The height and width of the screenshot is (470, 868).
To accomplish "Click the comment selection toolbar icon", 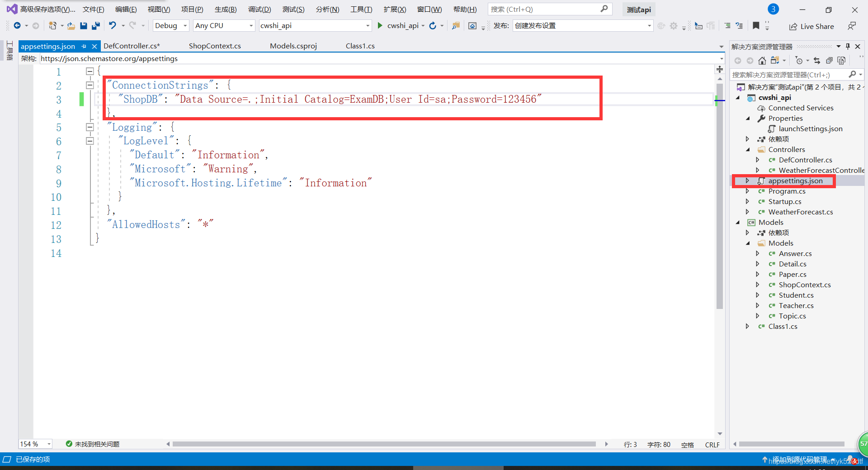I will coord(739,26).
